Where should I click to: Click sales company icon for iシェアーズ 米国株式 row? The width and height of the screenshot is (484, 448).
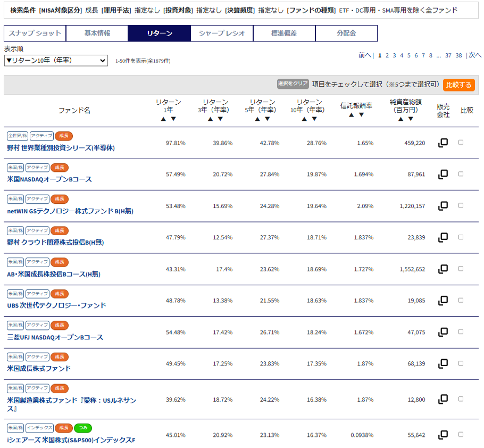443,435
